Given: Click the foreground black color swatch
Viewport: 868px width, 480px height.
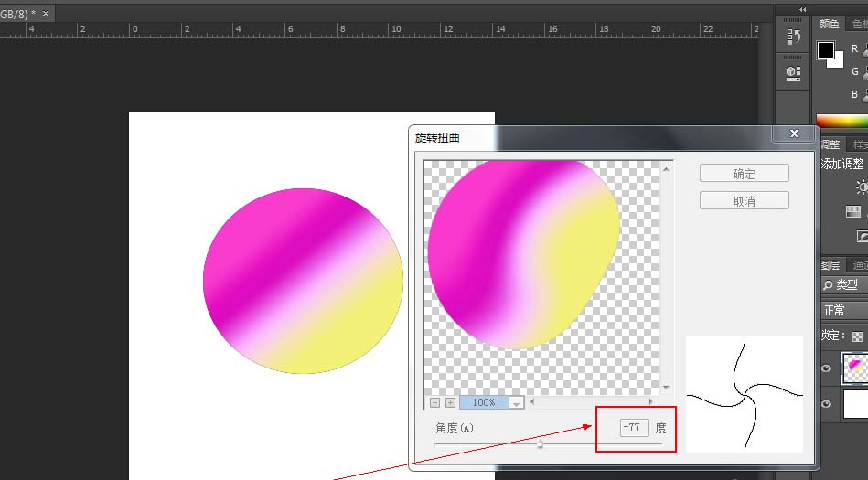Looking at the screenshot, I should point(825,50).
